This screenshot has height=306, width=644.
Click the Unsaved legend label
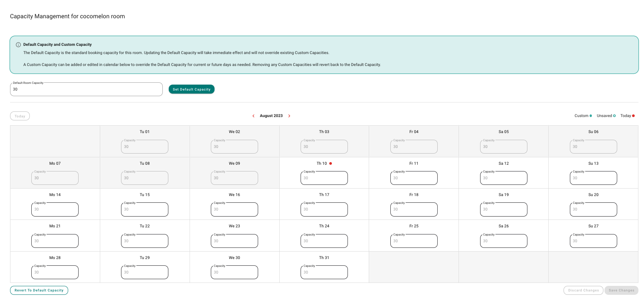(604, 116)
